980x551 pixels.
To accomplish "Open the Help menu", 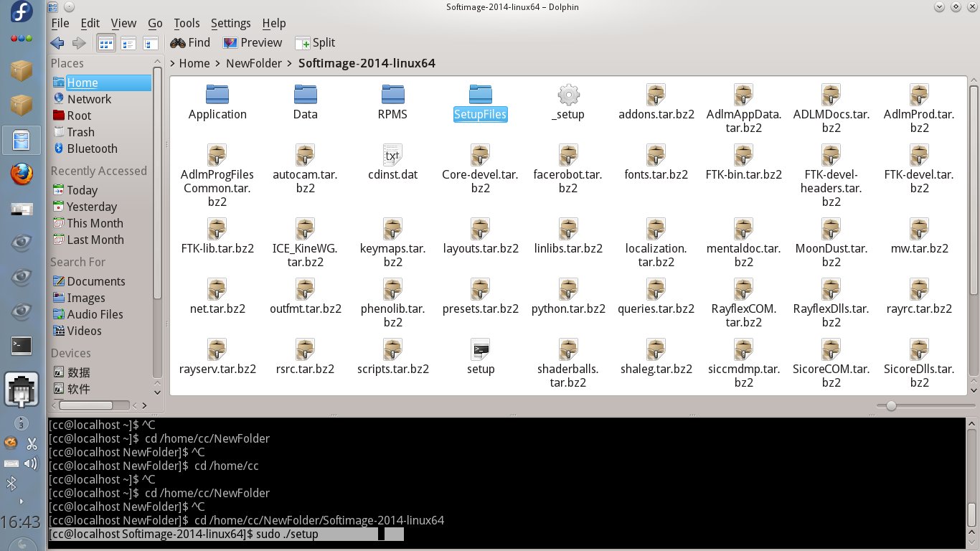I will (273, 23).
